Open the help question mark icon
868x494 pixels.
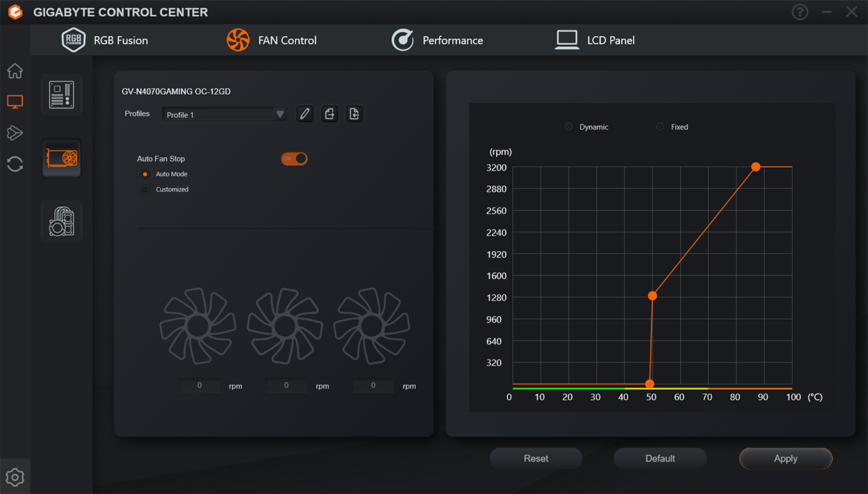pyautogui.click(x=800, y=12)
